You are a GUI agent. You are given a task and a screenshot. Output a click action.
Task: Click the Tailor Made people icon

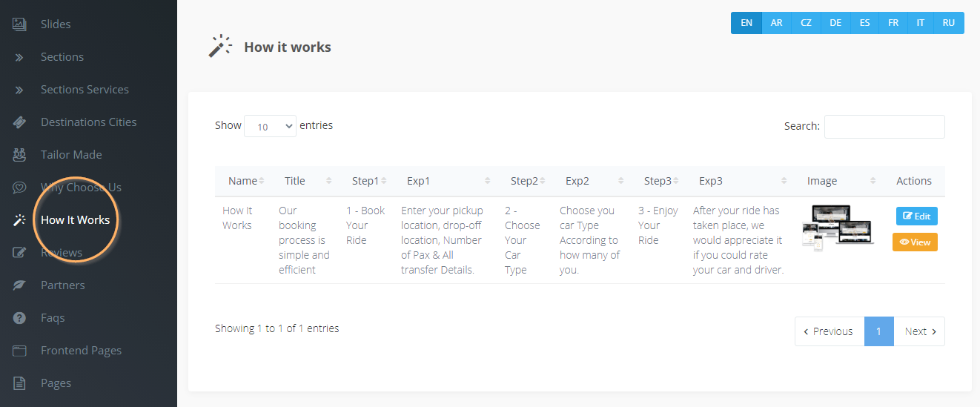20,155
